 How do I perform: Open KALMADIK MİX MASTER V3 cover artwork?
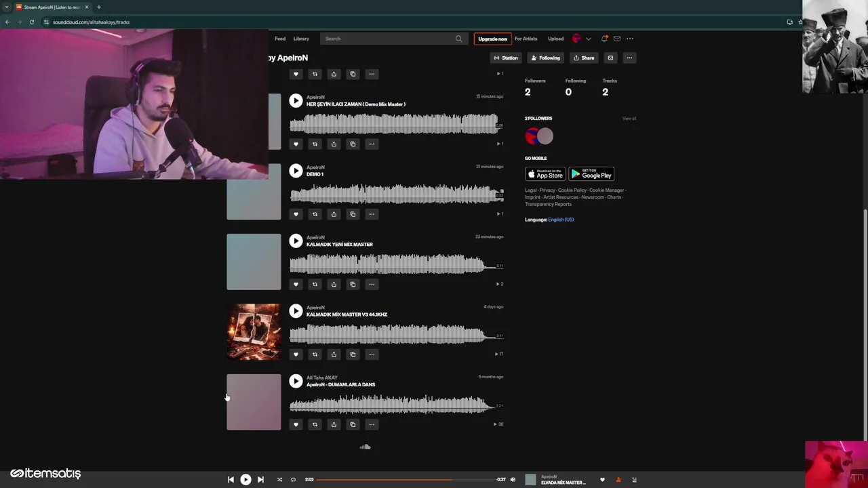254,332
